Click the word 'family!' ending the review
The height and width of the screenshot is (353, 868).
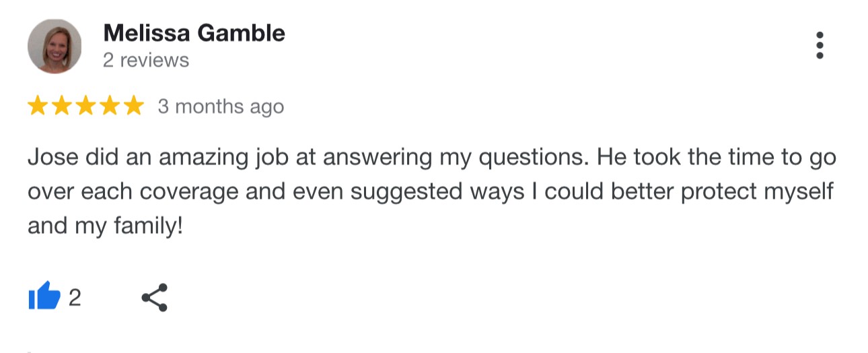pyautogui.click(x=147, y=226)
